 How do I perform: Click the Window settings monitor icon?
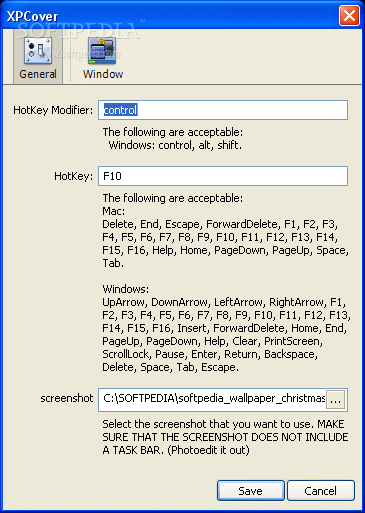click(x=102, y=50)
